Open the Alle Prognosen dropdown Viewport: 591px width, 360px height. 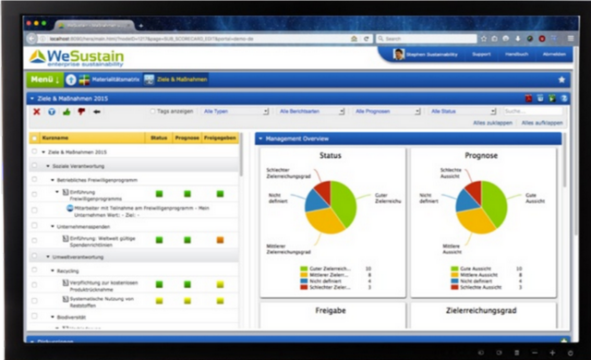point(387,111)
